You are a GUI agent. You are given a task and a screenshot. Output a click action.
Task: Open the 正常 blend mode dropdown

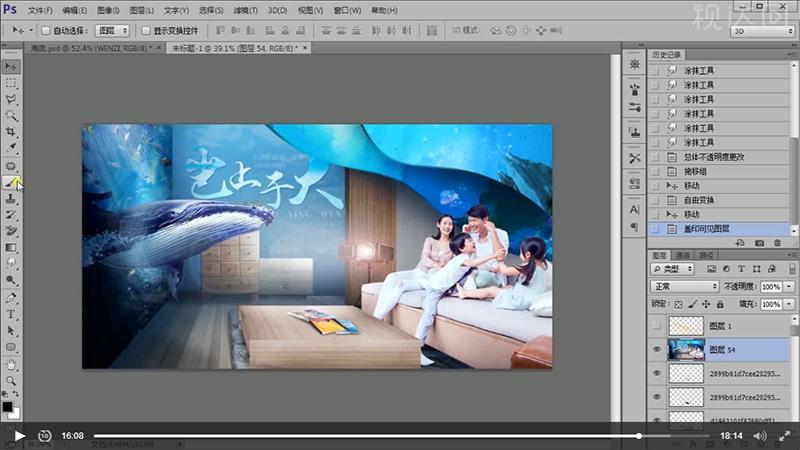(x=684, y=287)
